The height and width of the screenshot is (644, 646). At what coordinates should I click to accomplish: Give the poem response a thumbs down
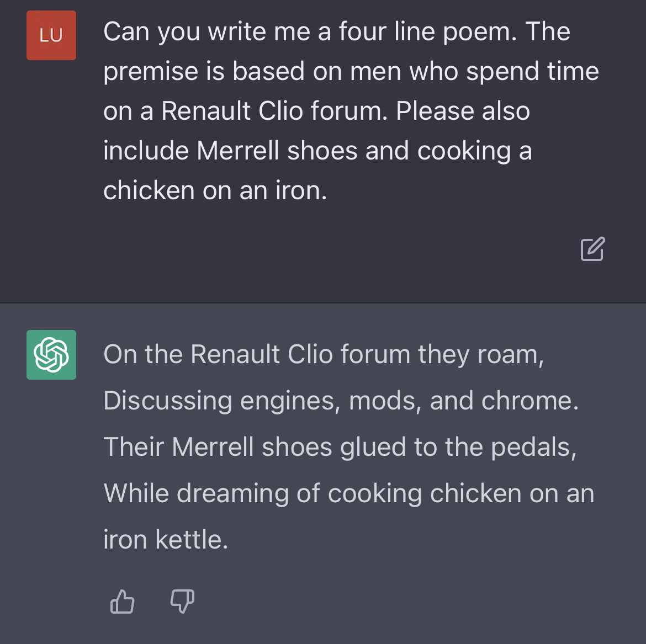point(182,601)
